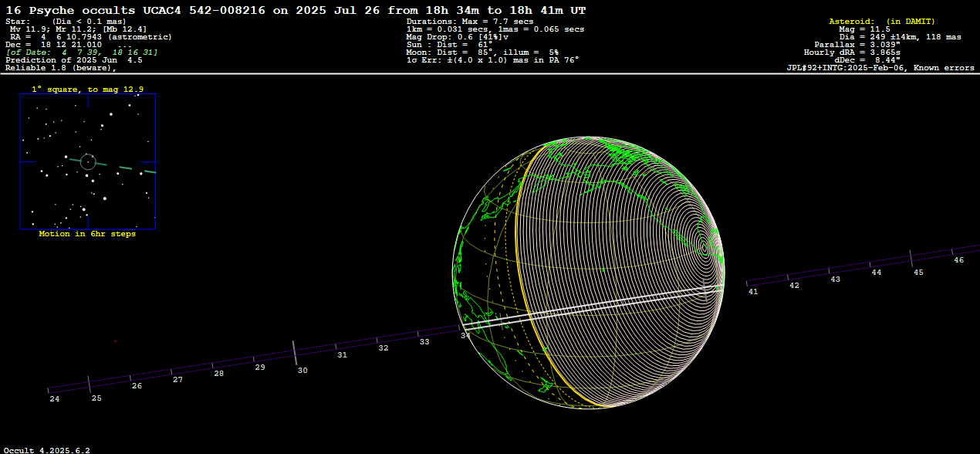Select the minute 46 label on the path
Screen dimensions: 980x454
958,260
